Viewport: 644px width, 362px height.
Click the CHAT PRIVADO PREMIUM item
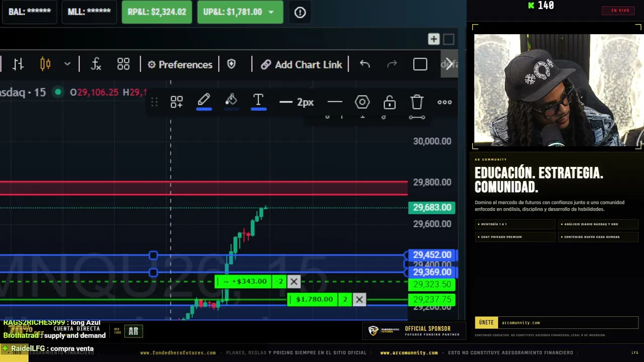pyautogui.click(x=515, y=237)
